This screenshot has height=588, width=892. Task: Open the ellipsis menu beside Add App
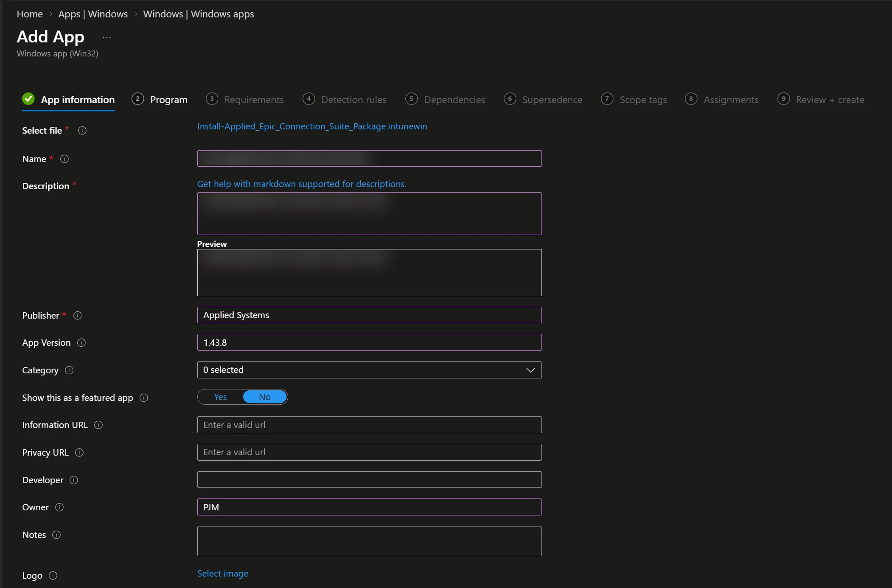click(107, 37)
